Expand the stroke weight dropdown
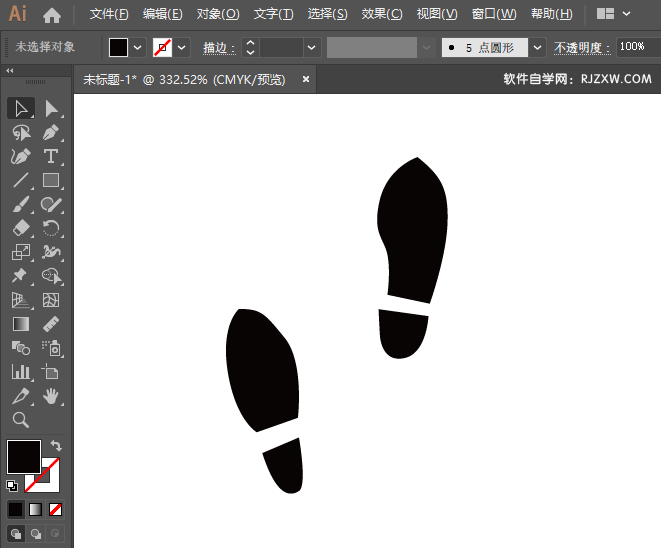This screenshot has width=661, height=548. [x=312, y=47]
